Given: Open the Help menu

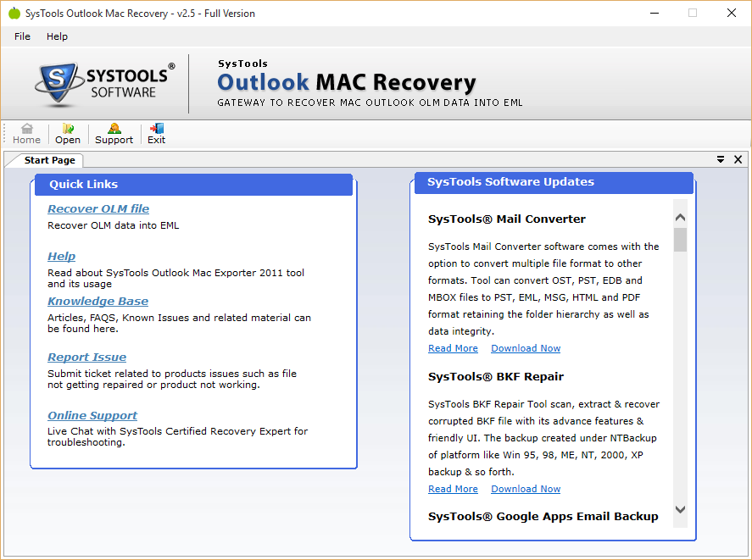Looking at the screenshot, I should click(x=57, y=36).
